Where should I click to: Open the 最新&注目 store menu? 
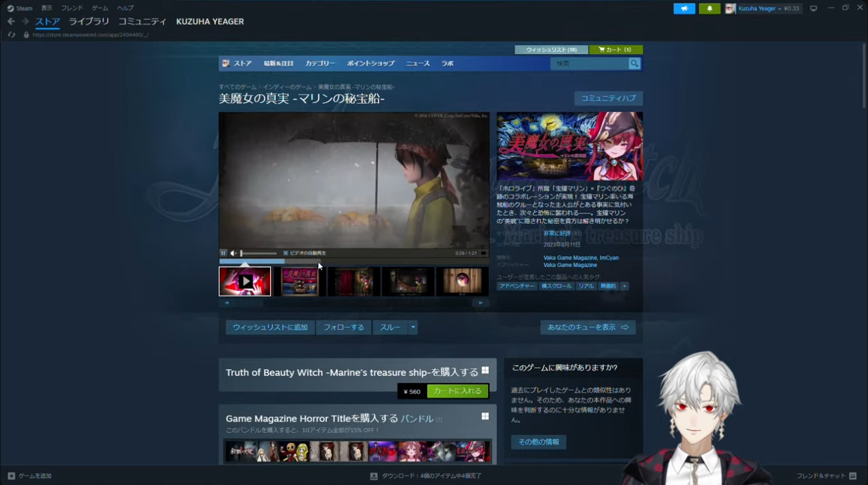tap(278, 63)
